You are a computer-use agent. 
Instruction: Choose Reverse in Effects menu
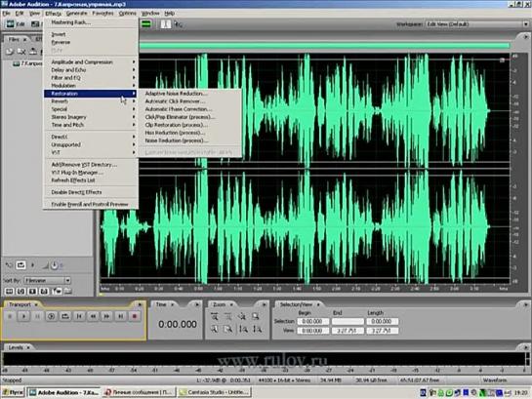pyautogui.click(x=90, y=42)
